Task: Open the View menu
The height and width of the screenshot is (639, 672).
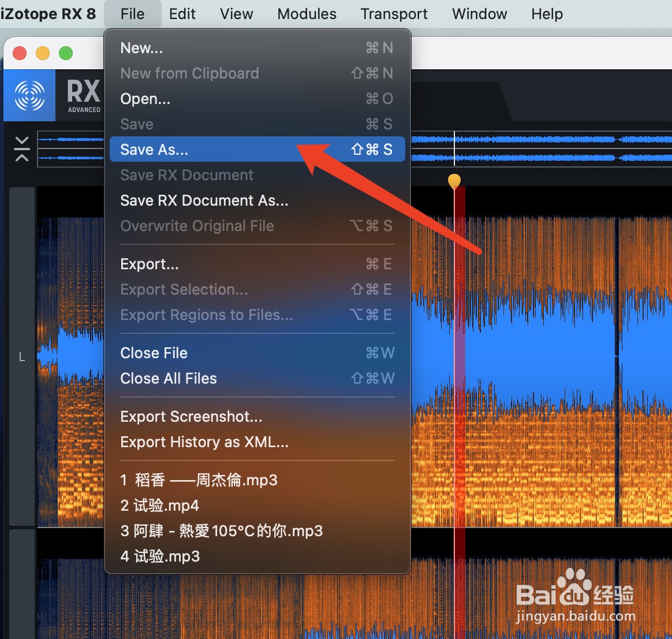Action: pyautogui.click(x=236, y=14)
